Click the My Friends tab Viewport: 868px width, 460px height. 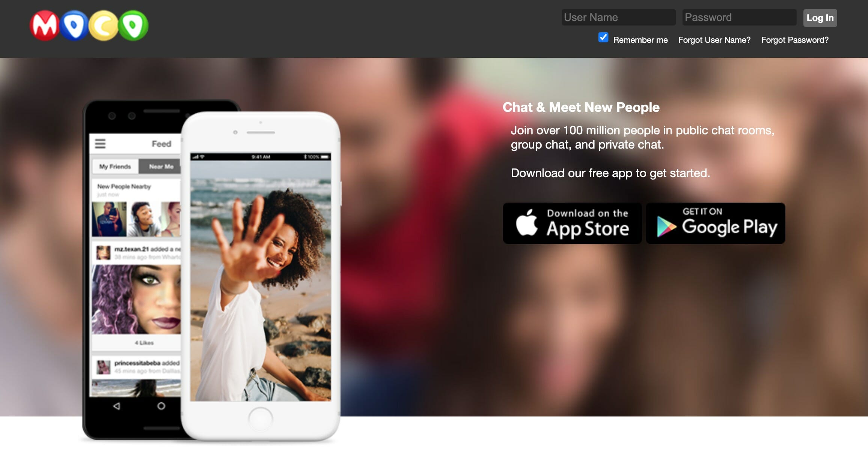click(114, 166)
